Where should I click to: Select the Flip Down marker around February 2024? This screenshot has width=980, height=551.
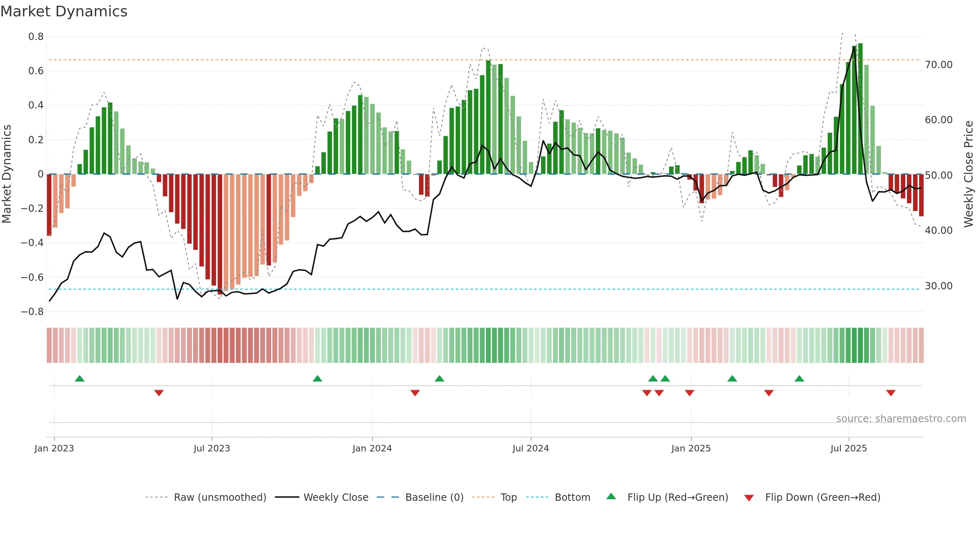tap(415, 393)
